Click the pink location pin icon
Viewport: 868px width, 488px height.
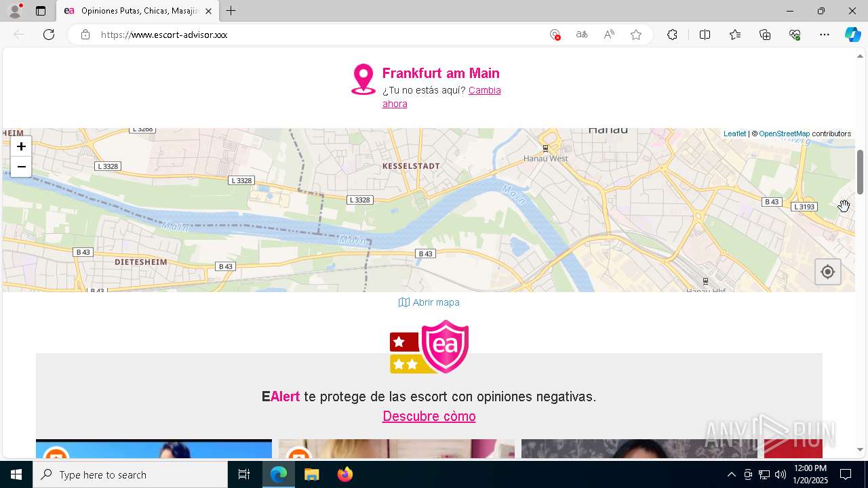click(x=363, y=79)
